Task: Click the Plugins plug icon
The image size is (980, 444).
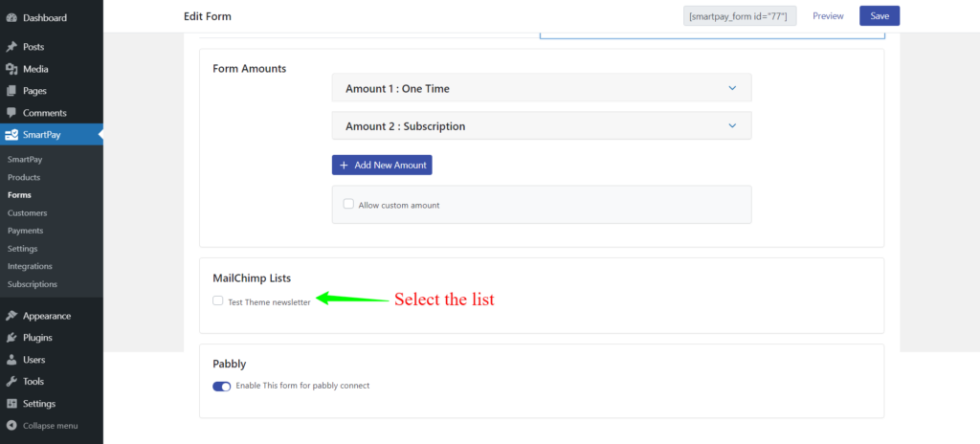Action: [x=11, y=338]
